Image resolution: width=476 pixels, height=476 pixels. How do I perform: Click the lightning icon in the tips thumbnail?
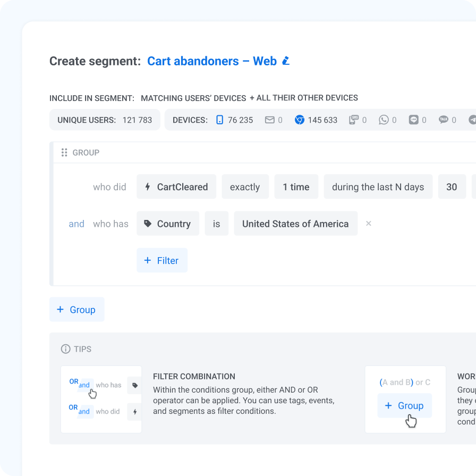(135, 412)
